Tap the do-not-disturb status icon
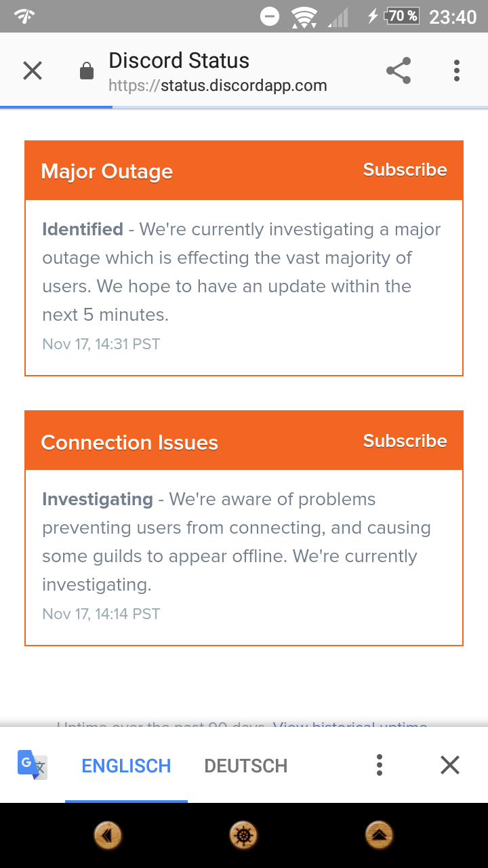488x868 pixels. pos(270,16)
